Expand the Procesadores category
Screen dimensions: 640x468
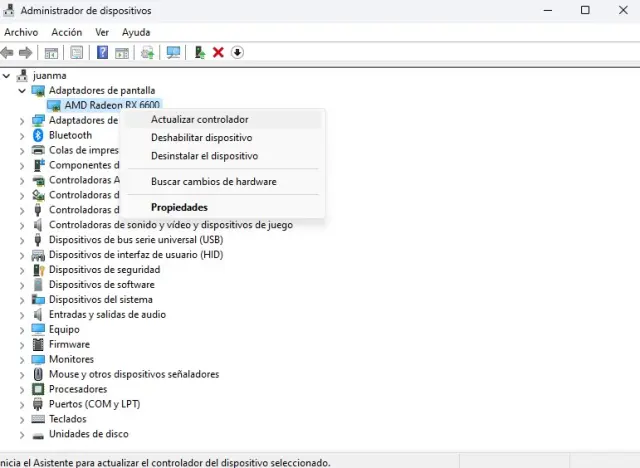(23, 389)
